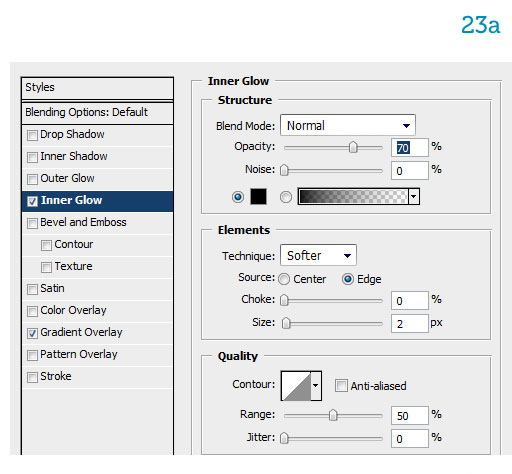Viewport: 512px width, 474px height.
Task: Open the Texture sub-style settings
Action: 97,267
